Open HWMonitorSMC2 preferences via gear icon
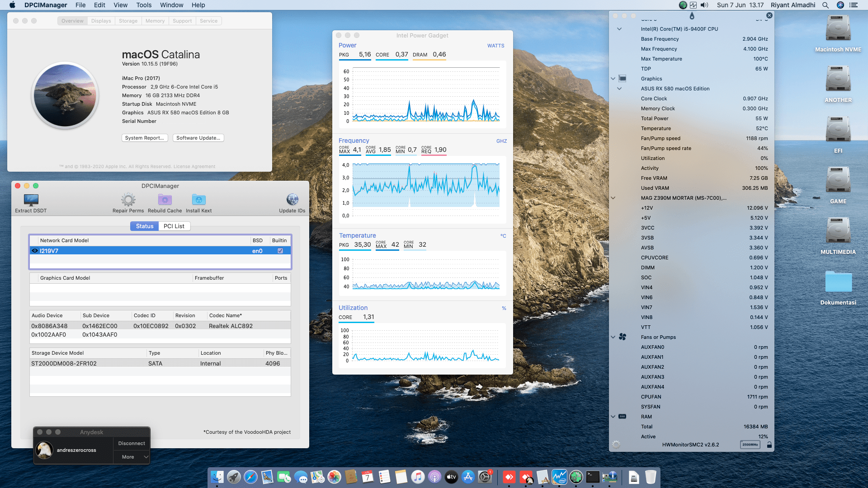868x488 pixels. coord(615,444)
